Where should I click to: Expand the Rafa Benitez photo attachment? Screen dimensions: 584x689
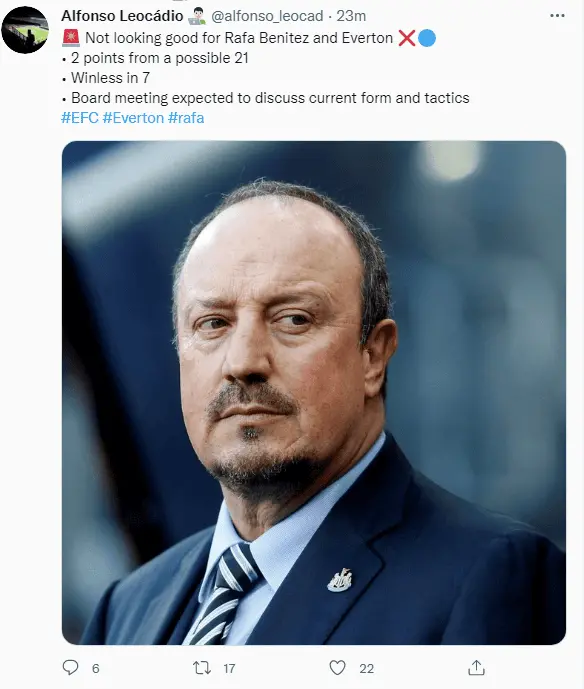(x=314, y=392)
